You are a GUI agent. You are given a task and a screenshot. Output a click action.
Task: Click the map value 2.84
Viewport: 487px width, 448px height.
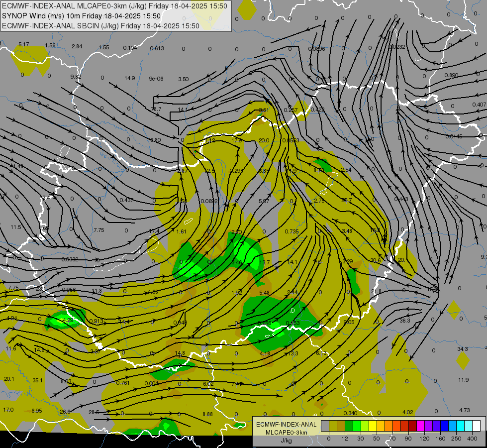(x=77, y=46)
